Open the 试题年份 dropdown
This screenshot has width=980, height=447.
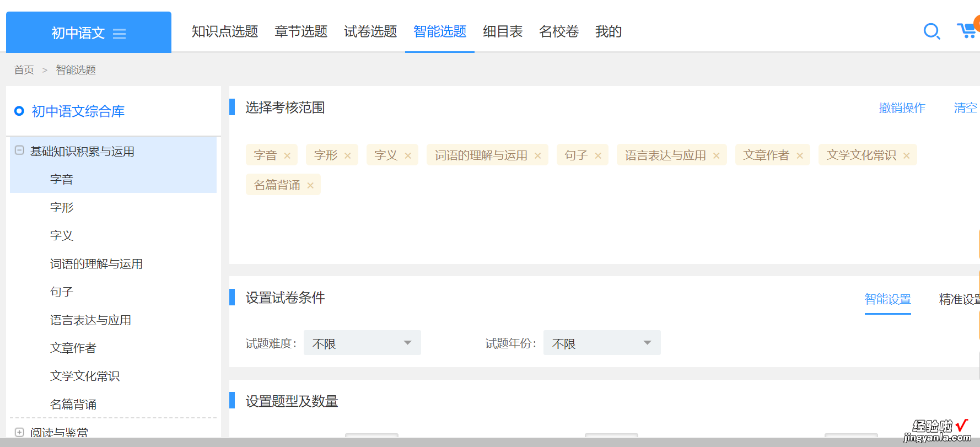point(602,343)
